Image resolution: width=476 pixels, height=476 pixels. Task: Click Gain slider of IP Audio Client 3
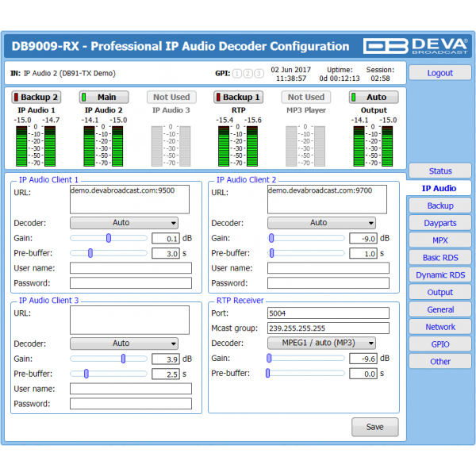click(x=109, y=359)
